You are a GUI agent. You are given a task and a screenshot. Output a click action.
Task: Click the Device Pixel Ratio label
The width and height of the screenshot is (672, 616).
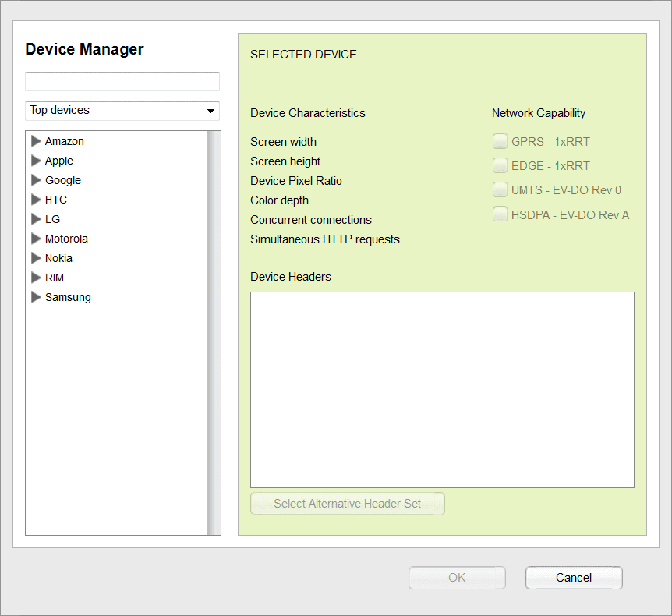(296, 181)
